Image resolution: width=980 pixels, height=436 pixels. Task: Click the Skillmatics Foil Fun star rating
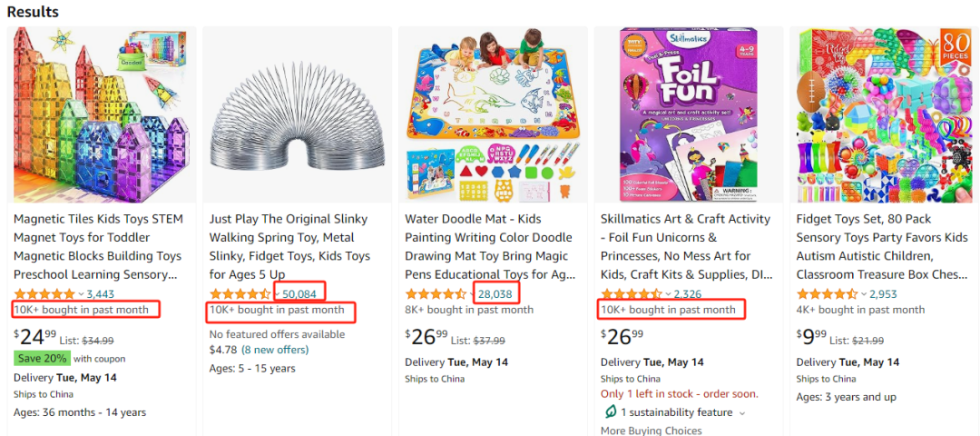click(632, 294)
